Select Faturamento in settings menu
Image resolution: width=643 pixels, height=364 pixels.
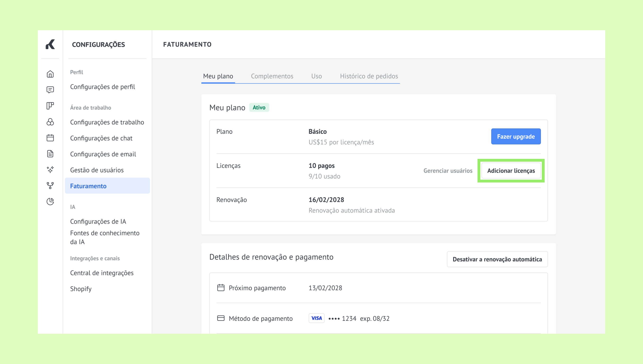(x=107, y=186)
